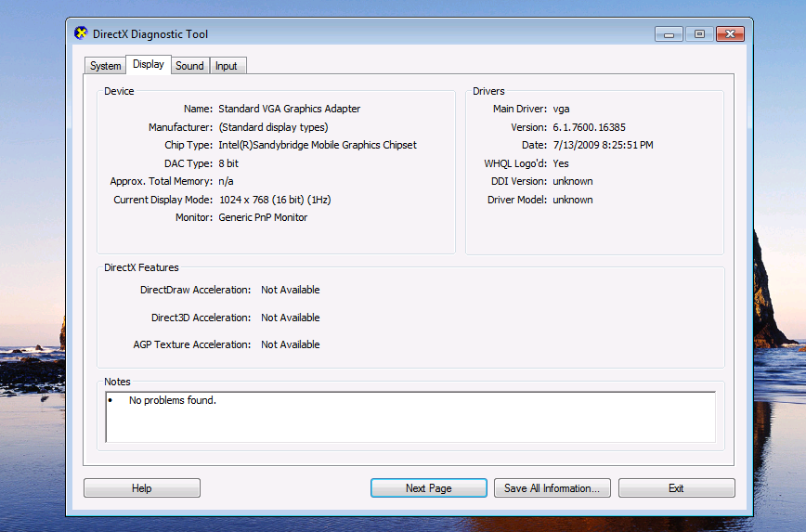Viewport: 806px width, 532px height.
Task: Click the "Main Driver:" label
Action: (x=520, y=109)
